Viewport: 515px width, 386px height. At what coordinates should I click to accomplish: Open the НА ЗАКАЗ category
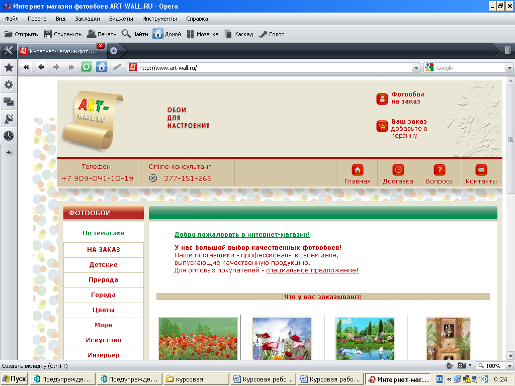pos(103,249)
